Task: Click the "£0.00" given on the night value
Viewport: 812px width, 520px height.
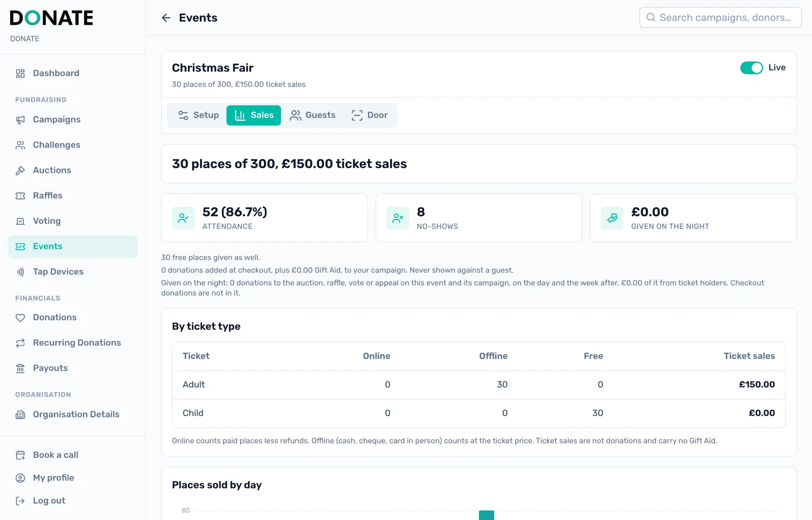Action: pyautogui.click(x=650, y=212)
